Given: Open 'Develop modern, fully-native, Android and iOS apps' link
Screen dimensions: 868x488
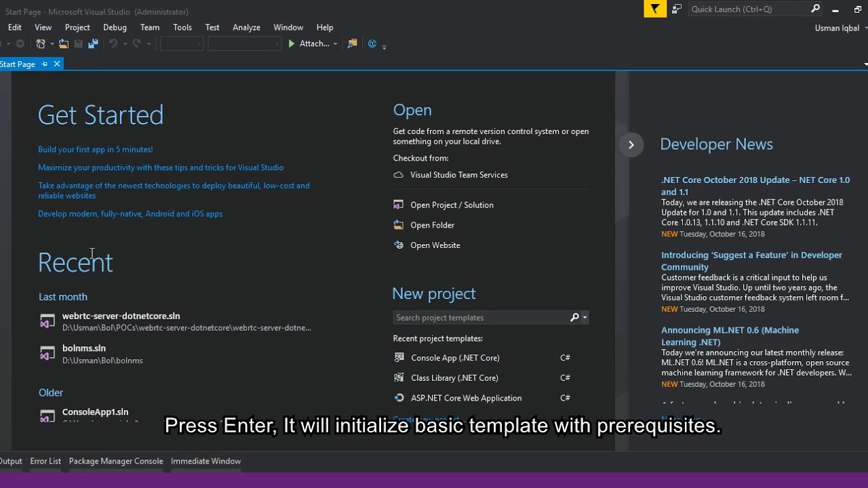Looking at the screenshot, I should pos(130,213).
